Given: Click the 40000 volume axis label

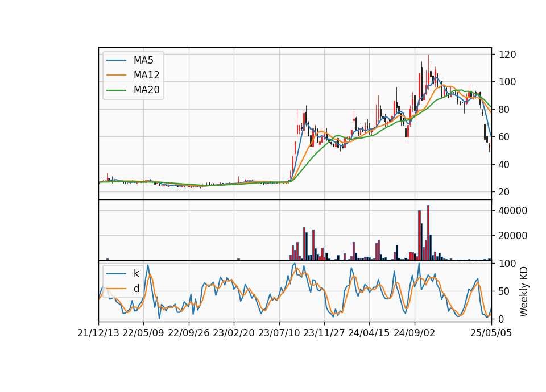Looking at the screenshot, I should tap(513, 211).
